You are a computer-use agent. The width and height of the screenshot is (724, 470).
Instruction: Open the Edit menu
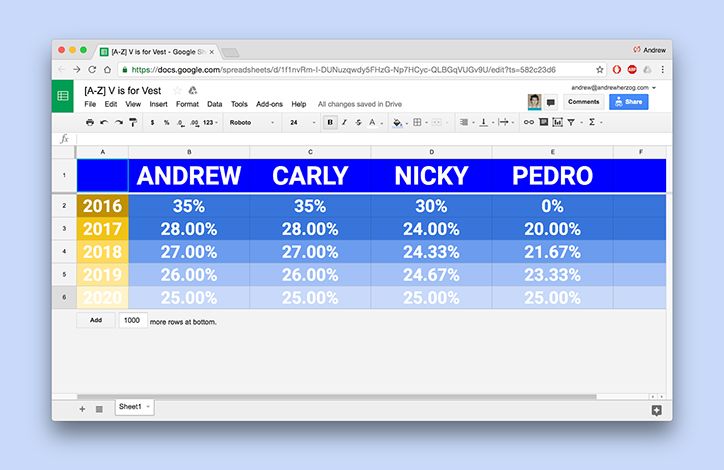click(x=111, y=104)
